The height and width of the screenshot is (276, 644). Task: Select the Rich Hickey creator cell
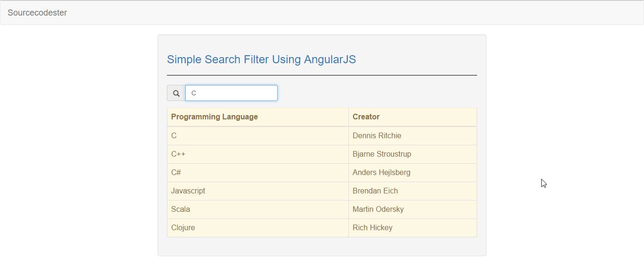[x=413, y=228]
